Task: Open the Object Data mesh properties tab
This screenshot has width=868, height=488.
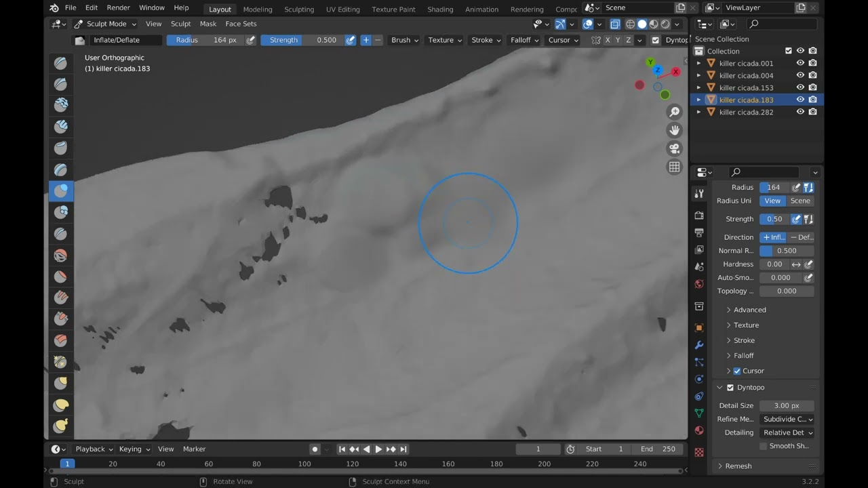Action: [x=699, y=413]
